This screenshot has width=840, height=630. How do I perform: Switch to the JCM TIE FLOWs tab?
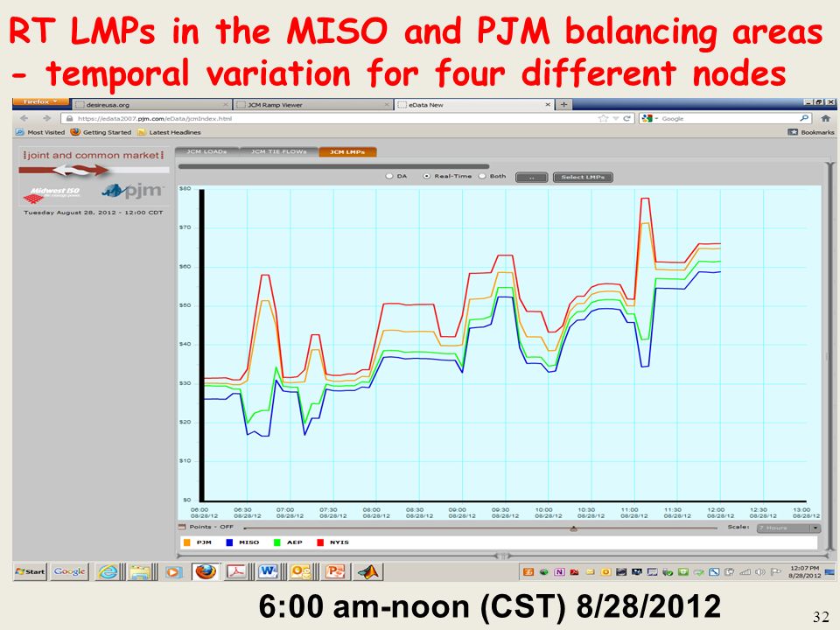279,152
